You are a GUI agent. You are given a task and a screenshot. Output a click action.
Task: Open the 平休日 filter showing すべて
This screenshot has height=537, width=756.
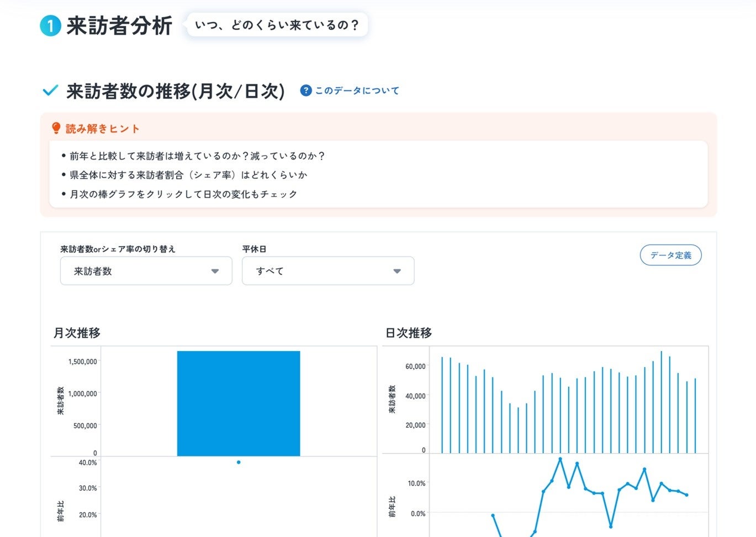click(327, 271)
